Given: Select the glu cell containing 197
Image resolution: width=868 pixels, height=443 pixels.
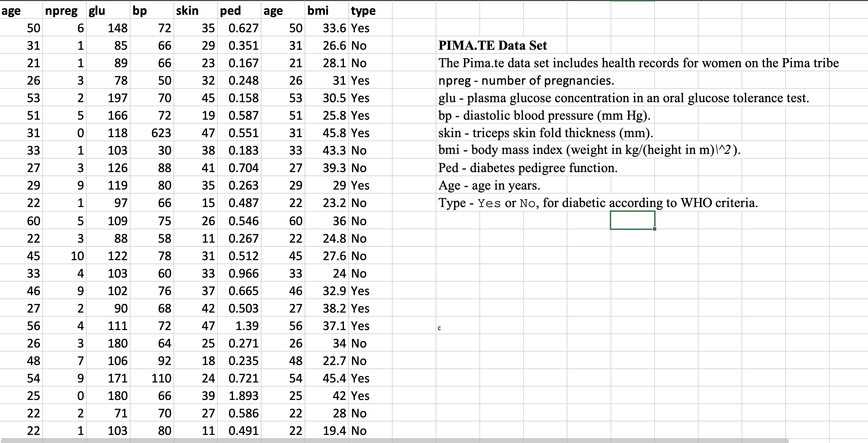Looking at the screenshot, I should [x=117, y=98].
